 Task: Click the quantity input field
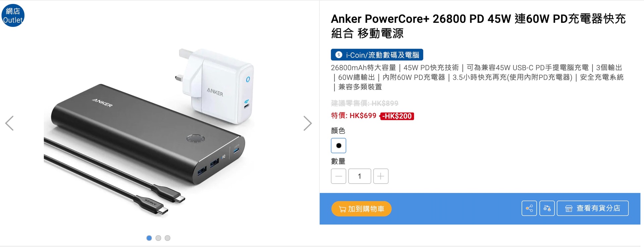pyautogui.click(x=360, y=176)
